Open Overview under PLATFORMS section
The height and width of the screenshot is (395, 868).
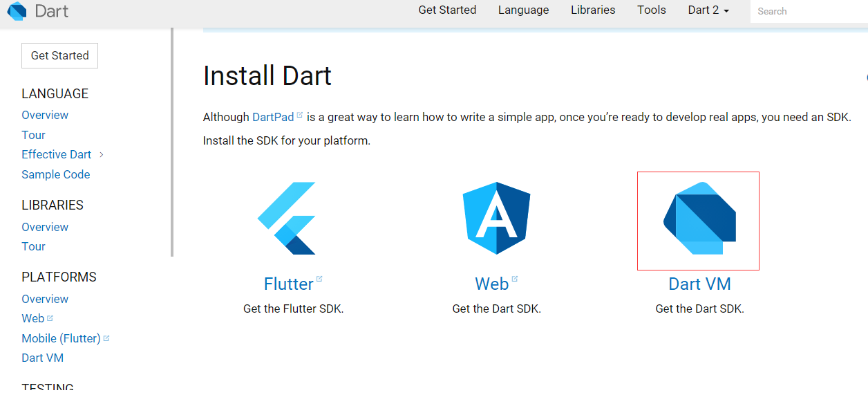coord(45,299)
